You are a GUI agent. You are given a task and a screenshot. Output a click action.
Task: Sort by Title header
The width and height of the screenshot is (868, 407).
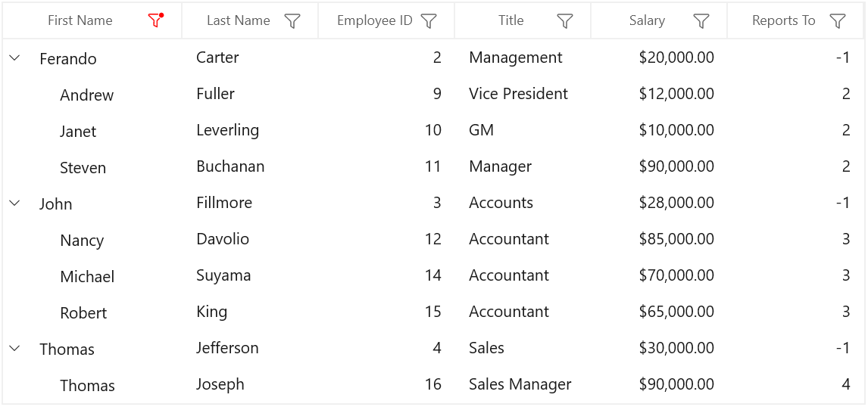pos(511,21)
